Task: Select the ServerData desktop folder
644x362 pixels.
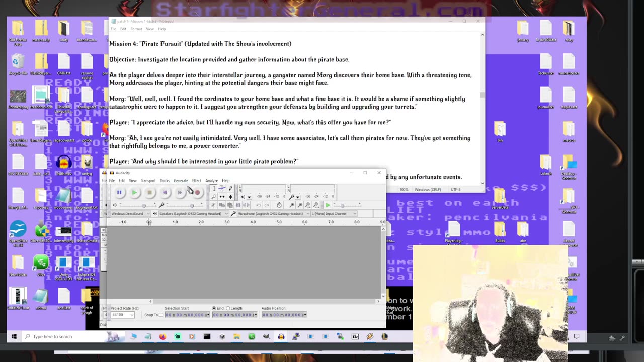Action: pyautogui.click(x=500, y=199)
